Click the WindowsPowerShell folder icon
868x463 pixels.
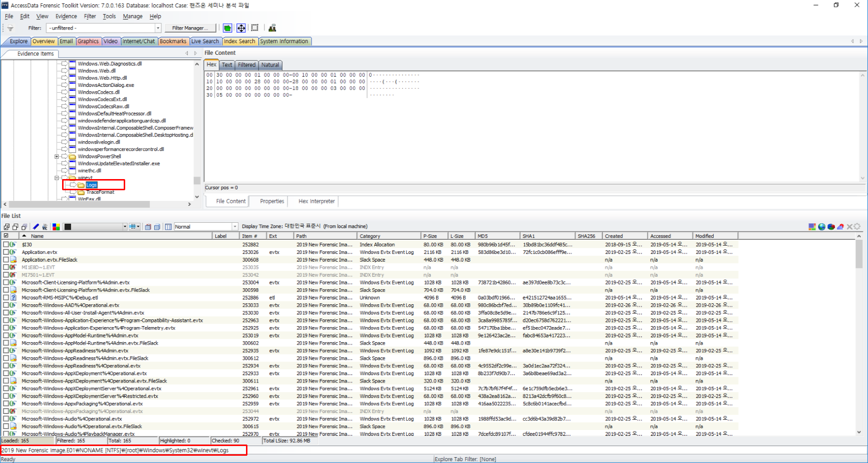tap(73, 156)
